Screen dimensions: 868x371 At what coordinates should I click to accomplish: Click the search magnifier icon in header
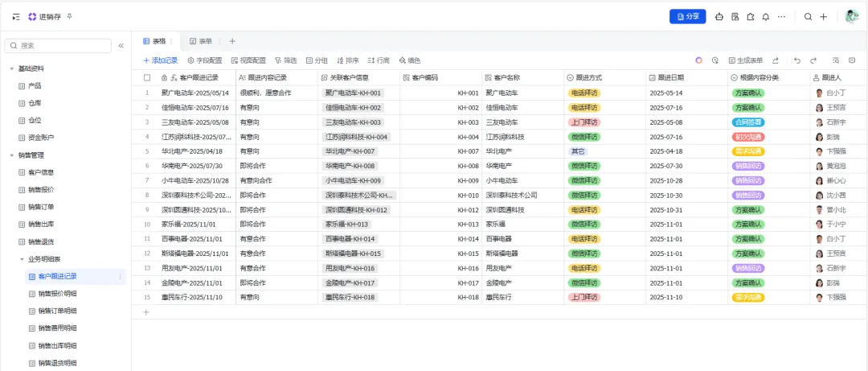(808, 17)
